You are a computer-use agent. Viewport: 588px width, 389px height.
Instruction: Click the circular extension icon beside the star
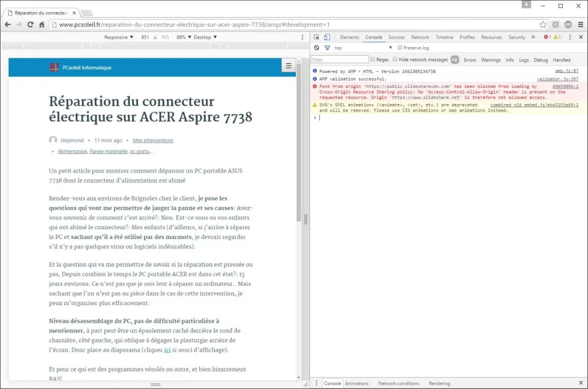pyautogui.click(x=555, y=25)
